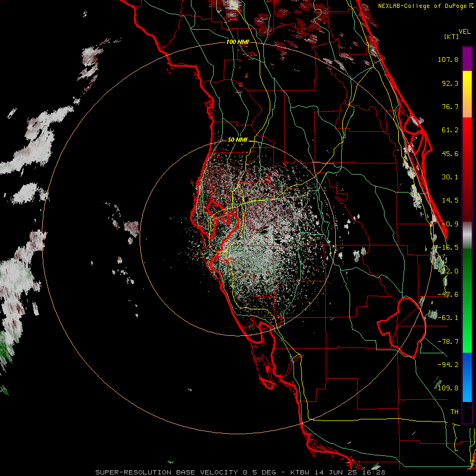Screen dimensions: 476x476
Task: Click the 107.8 velocity scale value
Action: tap(448, 59)
